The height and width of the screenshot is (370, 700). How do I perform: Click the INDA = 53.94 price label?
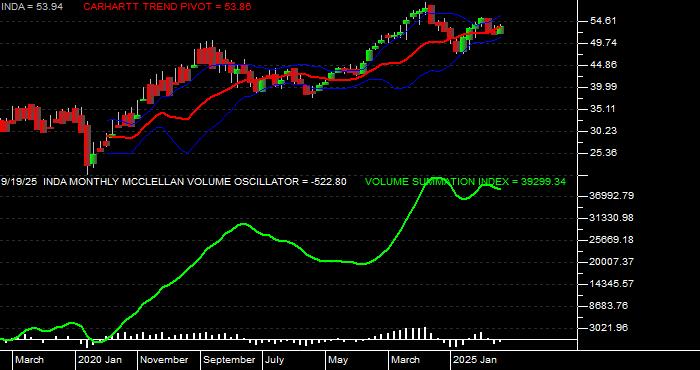[31, 6]
